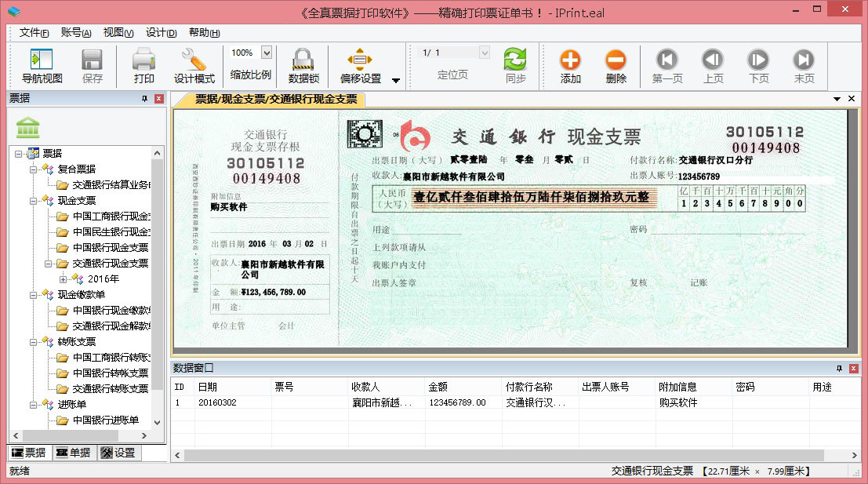868x484 pixels.
Task: Click the tree panel horizontal scroll right arrow
Action: [x=144, y=436]
